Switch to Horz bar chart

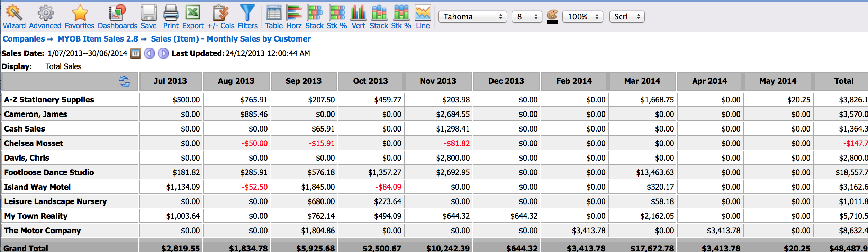(294, 17)
